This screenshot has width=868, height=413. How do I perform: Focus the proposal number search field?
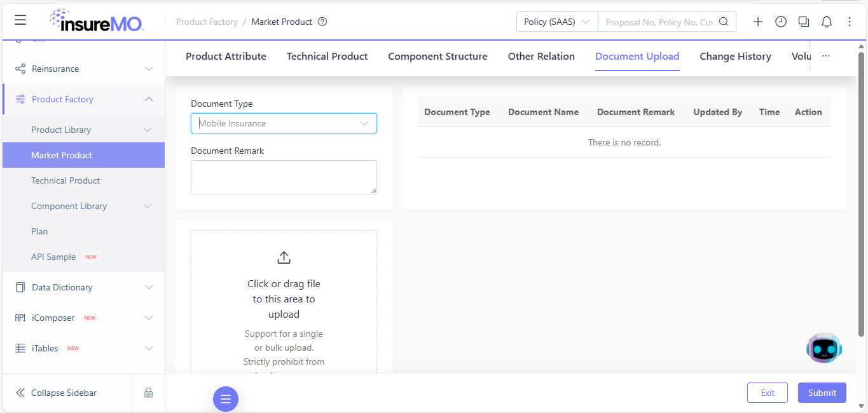pyautogui.click(x=659, y=22)
